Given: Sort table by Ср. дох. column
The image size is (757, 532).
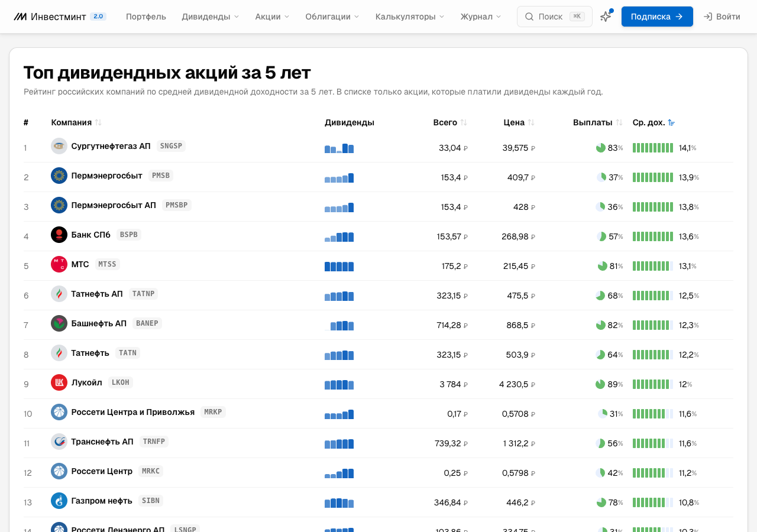Looking at the screenshot, I should [654, 122].
